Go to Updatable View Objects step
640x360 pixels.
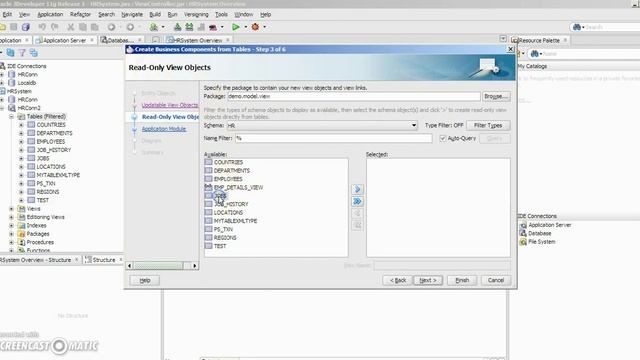point(170,105)
